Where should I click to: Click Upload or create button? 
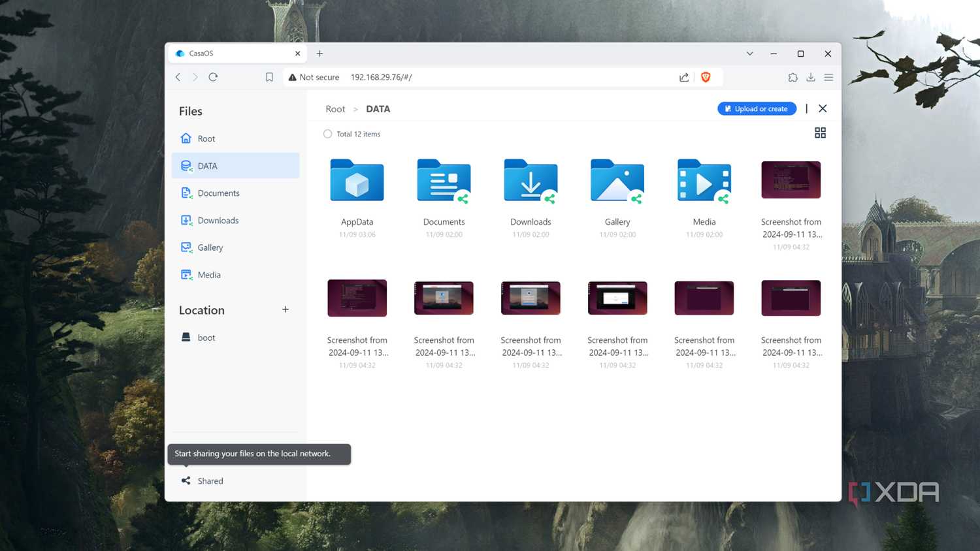click(757, 108)
